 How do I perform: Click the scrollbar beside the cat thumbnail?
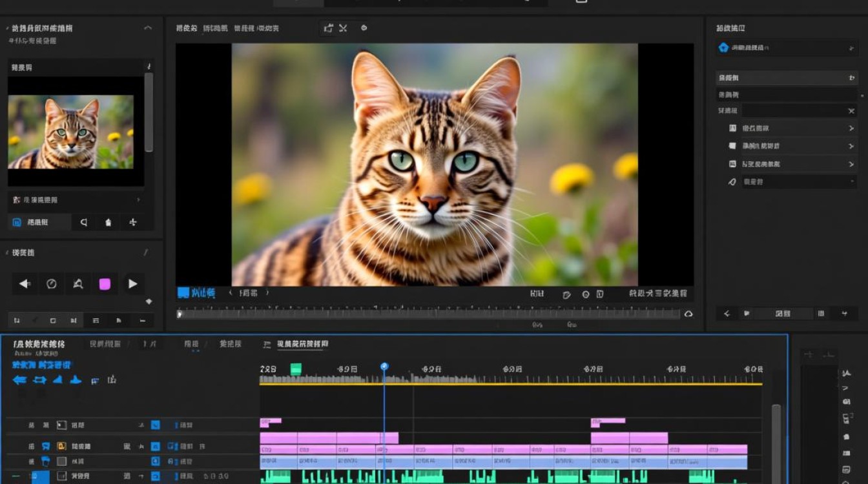pos(149,112)
